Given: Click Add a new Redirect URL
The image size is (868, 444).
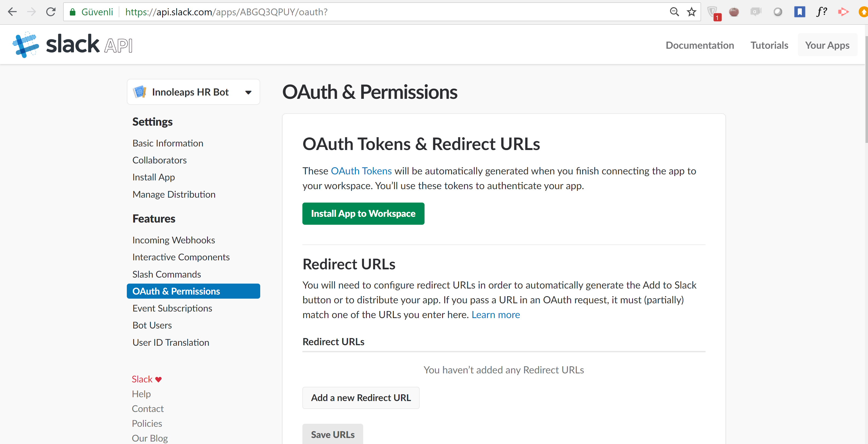Looking at the screenshot, I should click(361, 397).
